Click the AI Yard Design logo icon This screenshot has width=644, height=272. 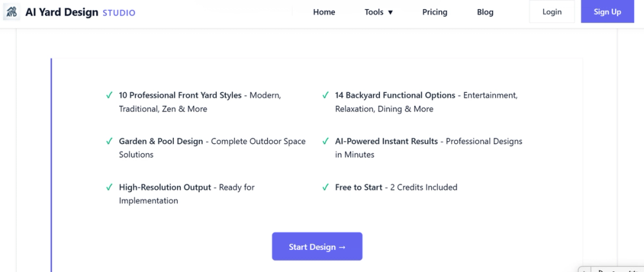click(x=11, y=12)
